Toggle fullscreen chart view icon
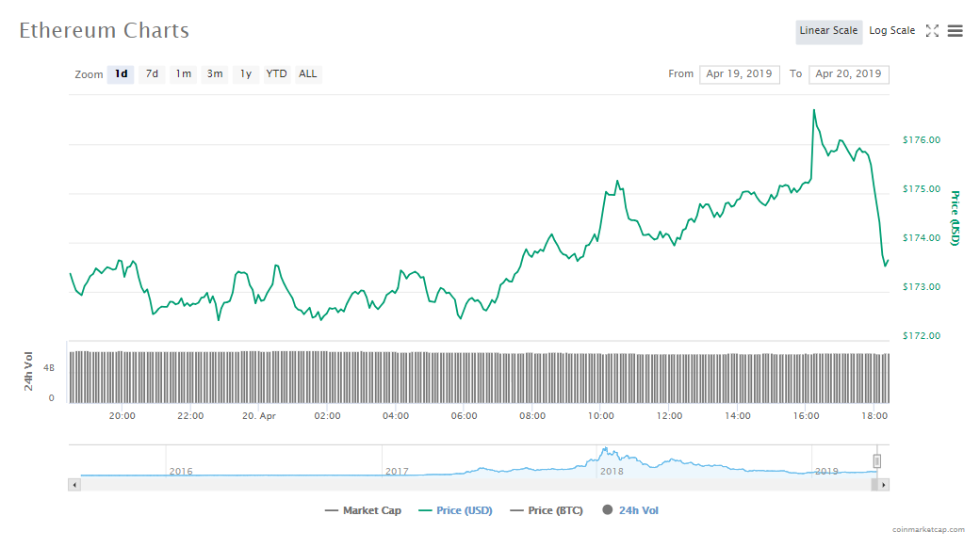The image size is (980, 548). (x=932, y=31)
